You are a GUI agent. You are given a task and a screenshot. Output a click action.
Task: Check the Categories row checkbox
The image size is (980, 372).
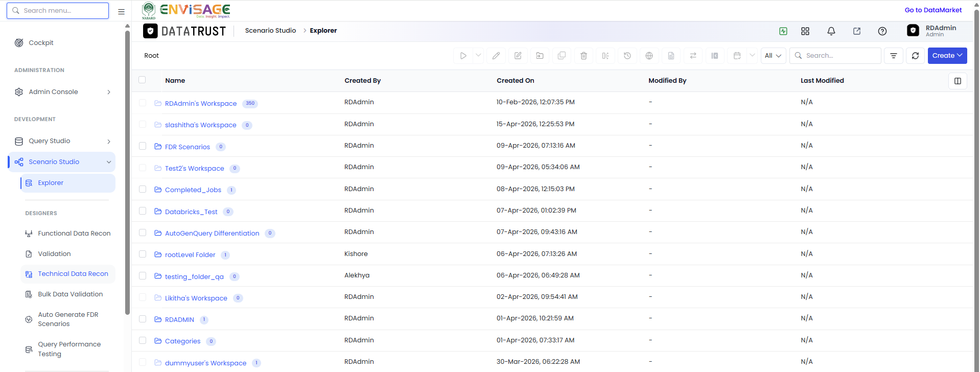[x=143, y=340]
